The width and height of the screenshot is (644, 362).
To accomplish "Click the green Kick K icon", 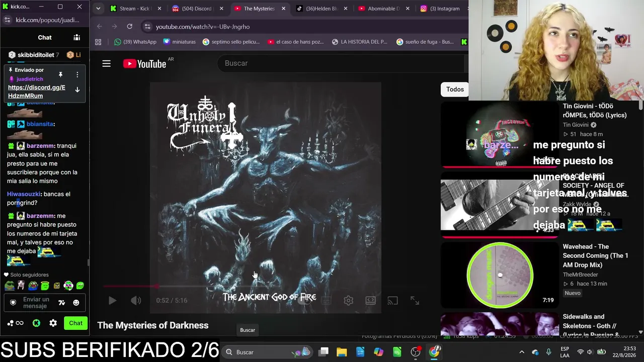I will 36,323.
